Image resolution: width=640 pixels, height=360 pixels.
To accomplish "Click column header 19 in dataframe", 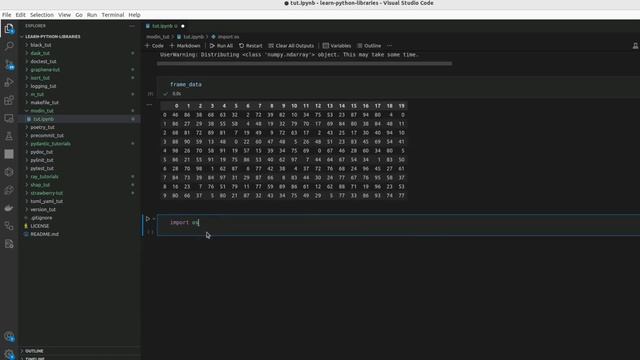I will [x=401, y=106].
